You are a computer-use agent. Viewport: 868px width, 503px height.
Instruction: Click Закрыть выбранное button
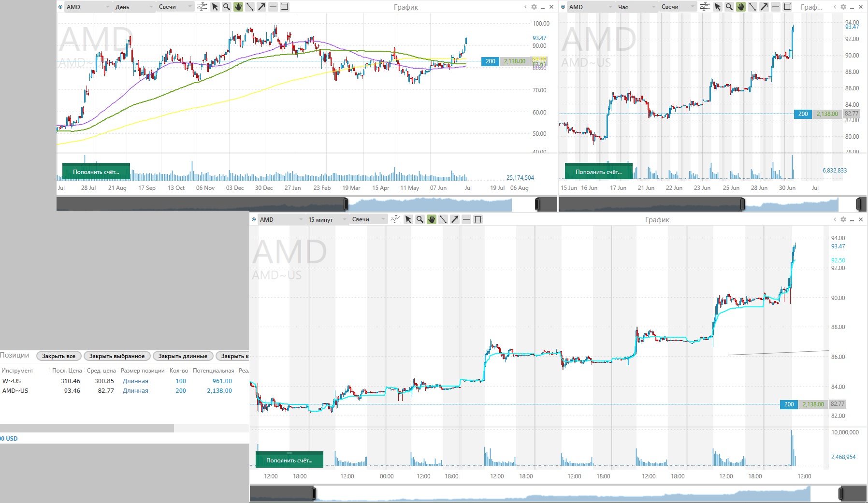coord(117,356)
